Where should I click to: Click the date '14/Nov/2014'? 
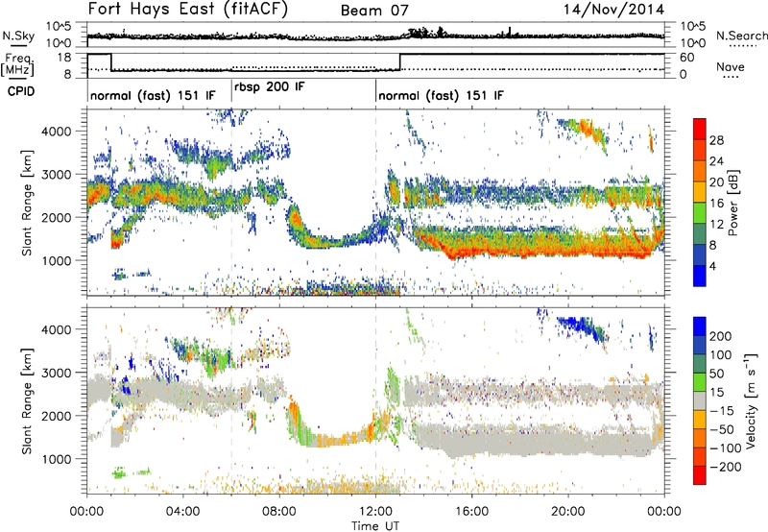pyautogui.click(x=614, y=9)
